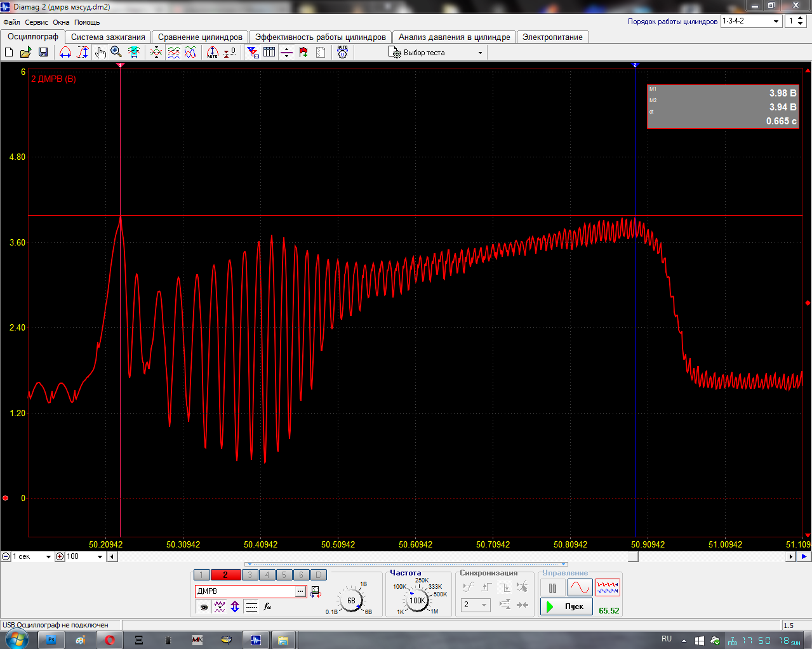Viewport: 812px width, 649px height.
Task: Click the AUTO gauge icon
Action: [x=343, y=53]
